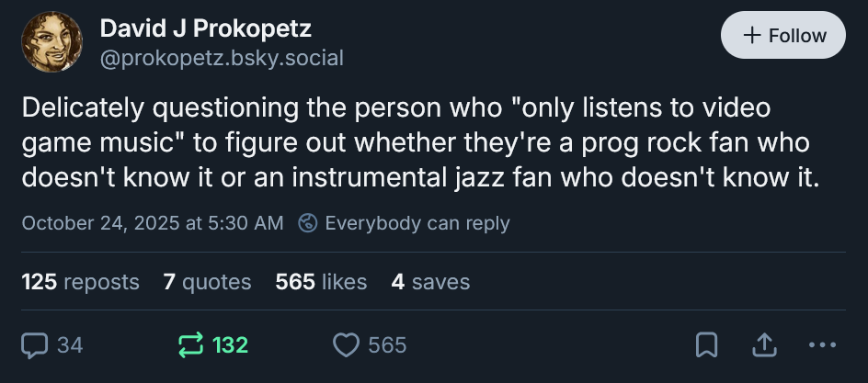Click the share upload icon

tap(763, 344)
